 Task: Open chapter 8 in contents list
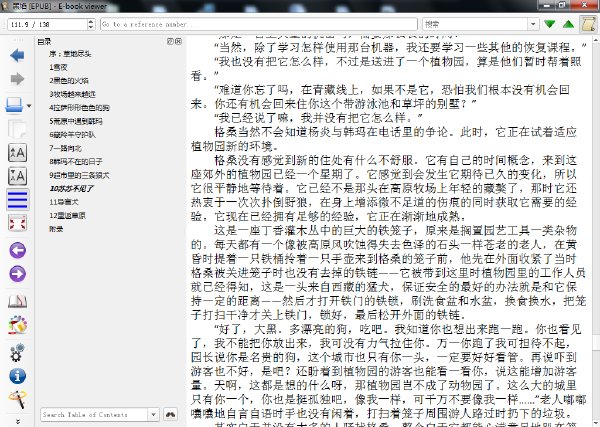76,161
